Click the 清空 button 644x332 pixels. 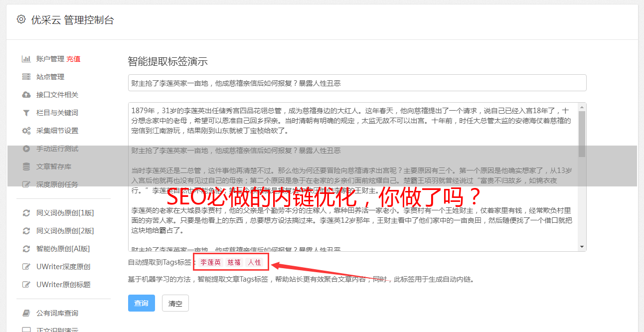[175, 303]
